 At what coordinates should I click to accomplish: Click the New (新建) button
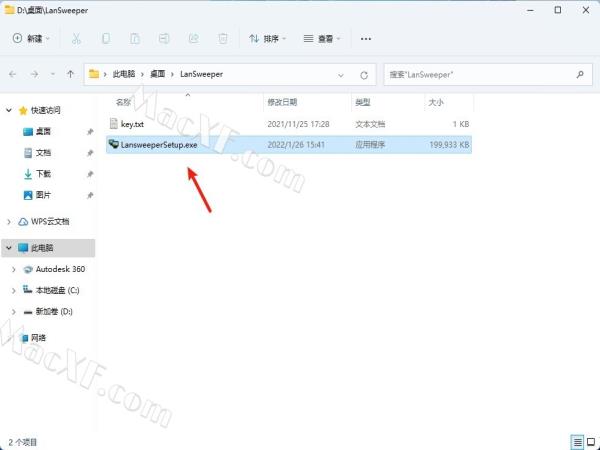31,39
